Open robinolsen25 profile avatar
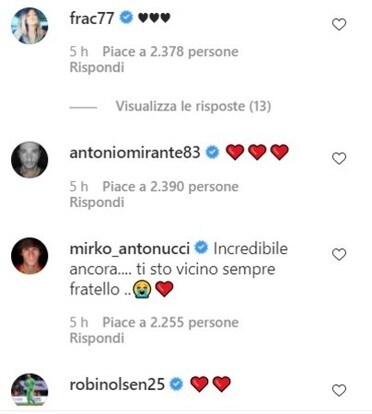 (29, 389)
